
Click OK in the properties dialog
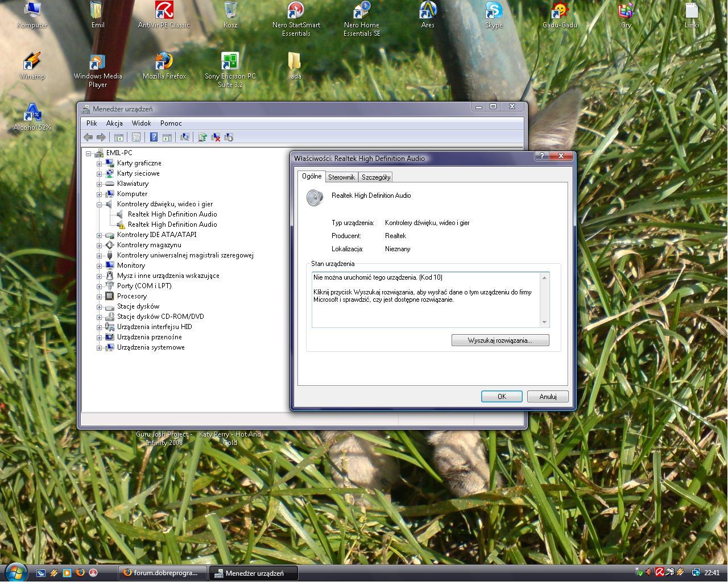pyautogui.click(x=502, y=397)
